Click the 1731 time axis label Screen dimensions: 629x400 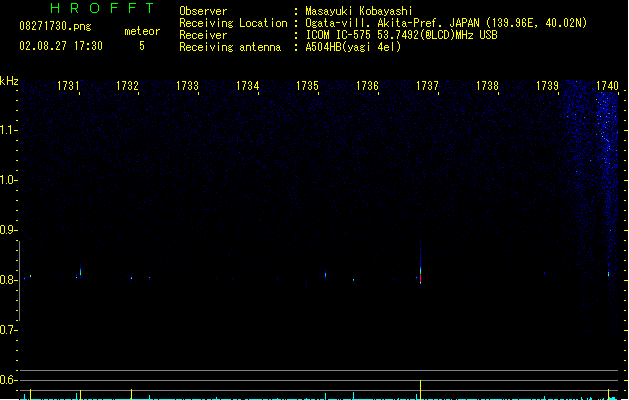68,86
